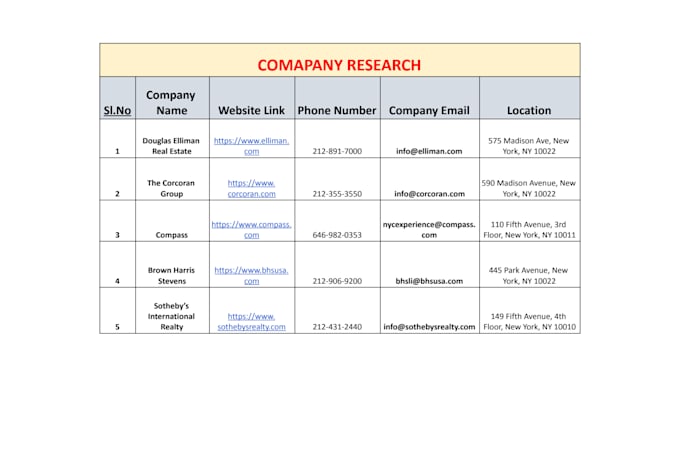This screenshot has width=680, height=459.
Task: Select phone number 212-431-2440
Action: tap(337, 327)
